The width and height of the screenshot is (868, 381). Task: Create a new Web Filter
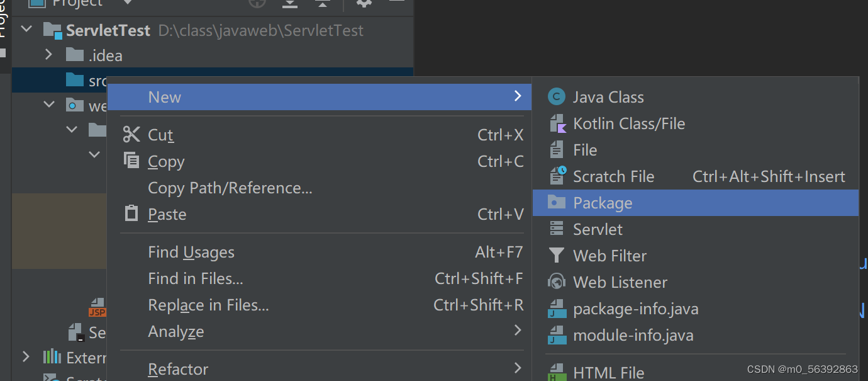(x=695, y=256)
